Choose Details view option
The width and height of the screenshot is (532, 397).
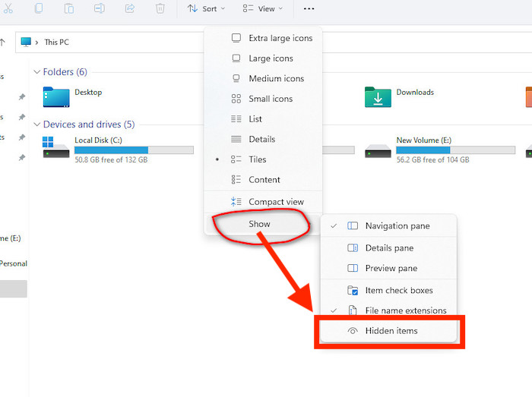click(263, 139)
